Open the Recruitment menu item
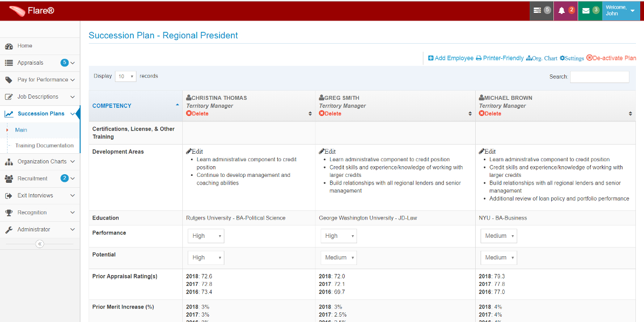Viewport: 644px width, 322px height. (40, 179)
